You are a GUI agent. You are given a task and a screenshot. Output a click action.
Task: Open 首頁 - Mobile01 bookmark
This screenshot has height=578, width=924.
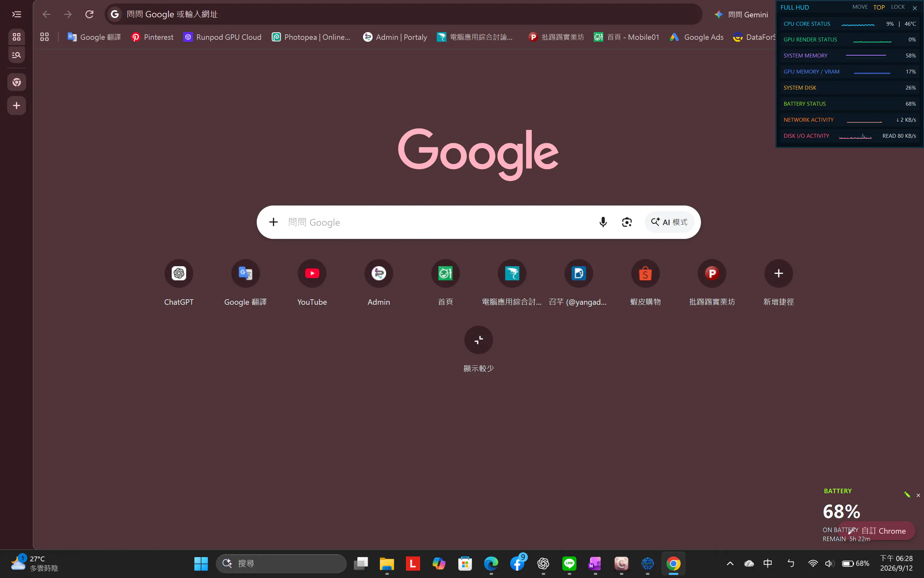point(626,37)
